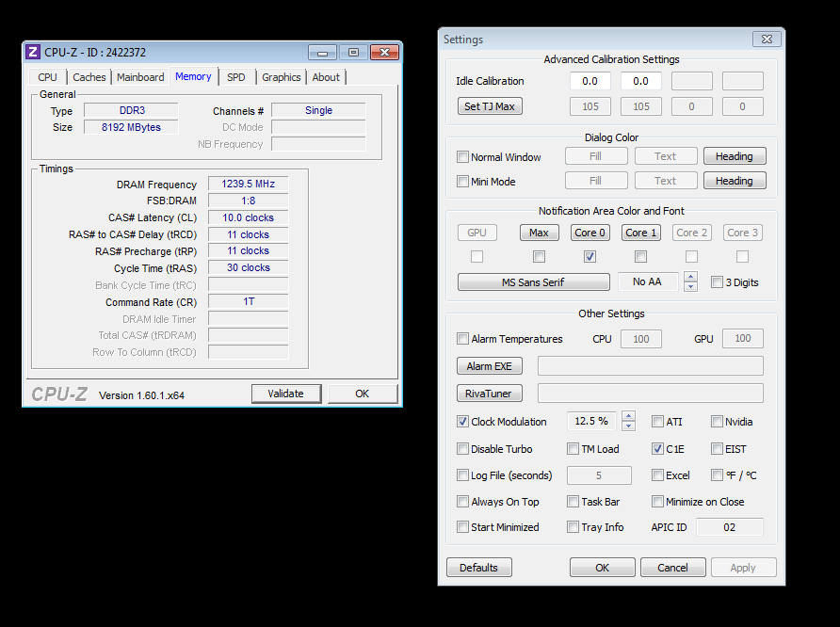Open the Graphics tab
Screen dimensions: 840x627
(x=282, y=77)
